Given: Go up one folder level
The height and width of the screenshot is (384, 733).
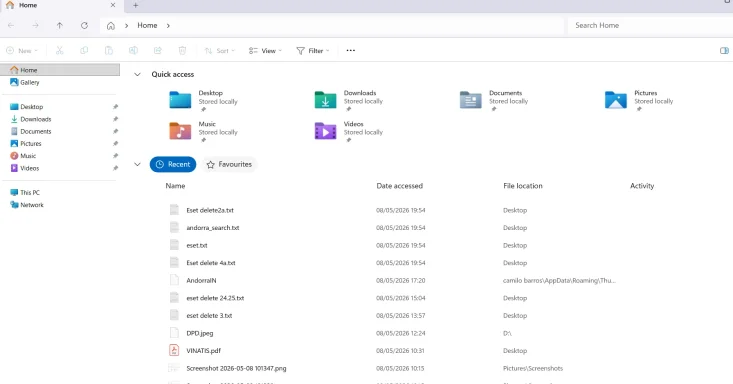Looking at the screenshot, I should click(x=59, y=25).
